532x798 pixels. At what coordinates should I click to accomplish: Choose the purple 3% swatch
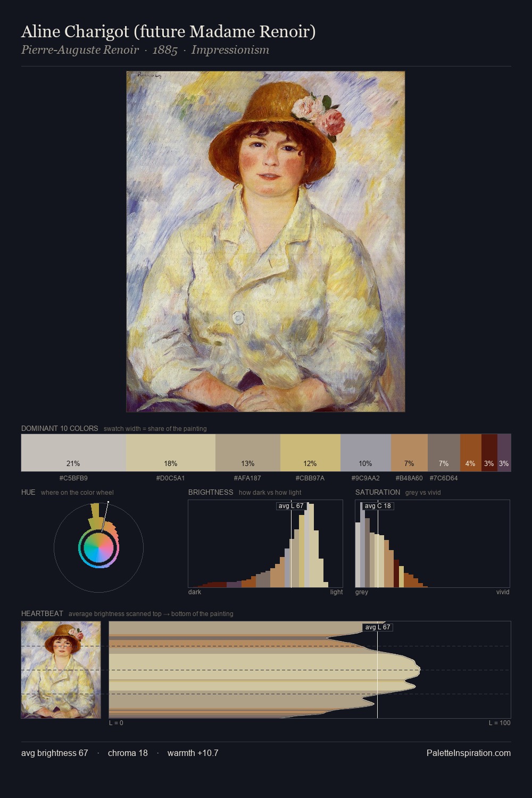[504, 453]
